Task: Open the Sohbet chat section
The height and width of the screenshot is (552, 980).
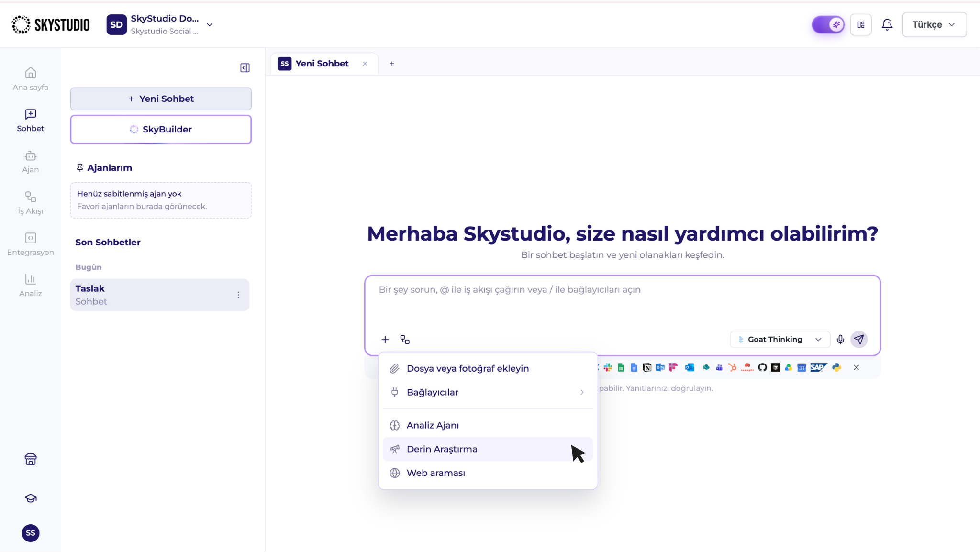Action: (x=30, y=121)
